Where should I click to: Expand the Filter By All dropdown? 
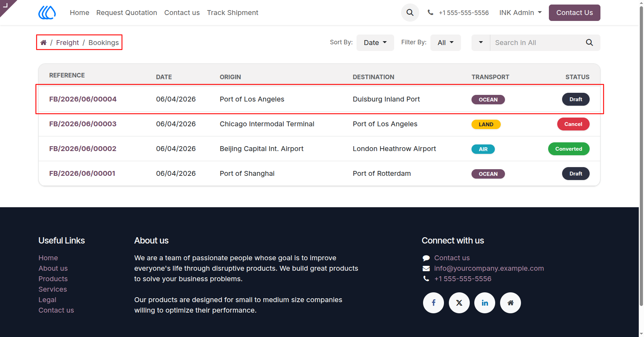pyautogui.click(x=446, y=43)
